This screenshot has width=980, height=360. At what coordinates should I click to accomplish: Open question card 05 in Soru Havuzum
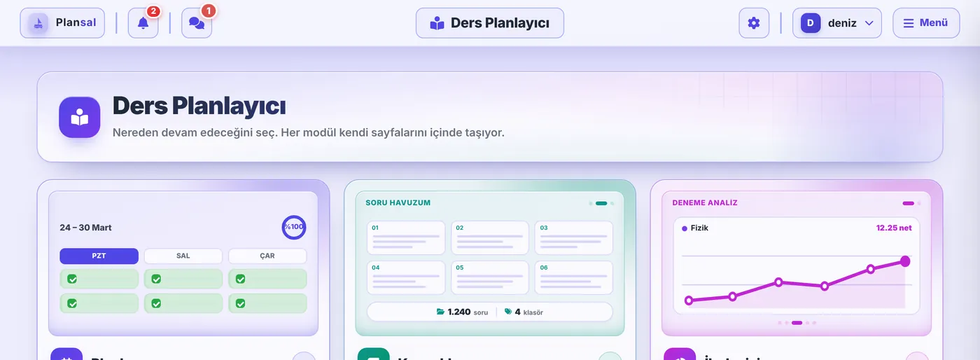click(490, 278)
